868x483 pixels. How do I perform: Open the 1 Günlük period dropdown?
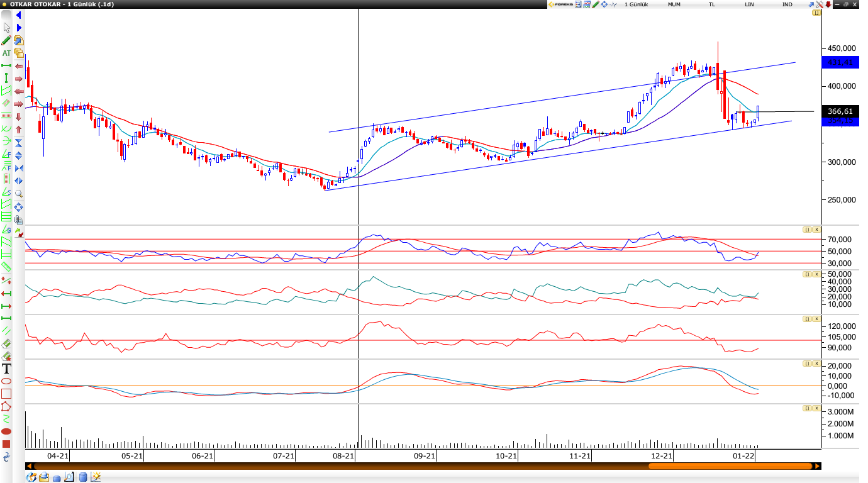coord(637,4)
